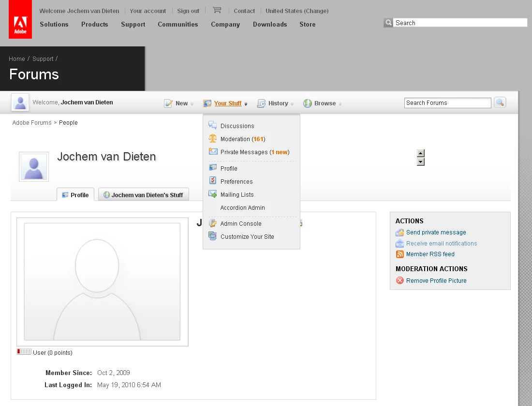Open Accordion Admin menu entry
Viewport: 532px width, 406px height.
243,207
